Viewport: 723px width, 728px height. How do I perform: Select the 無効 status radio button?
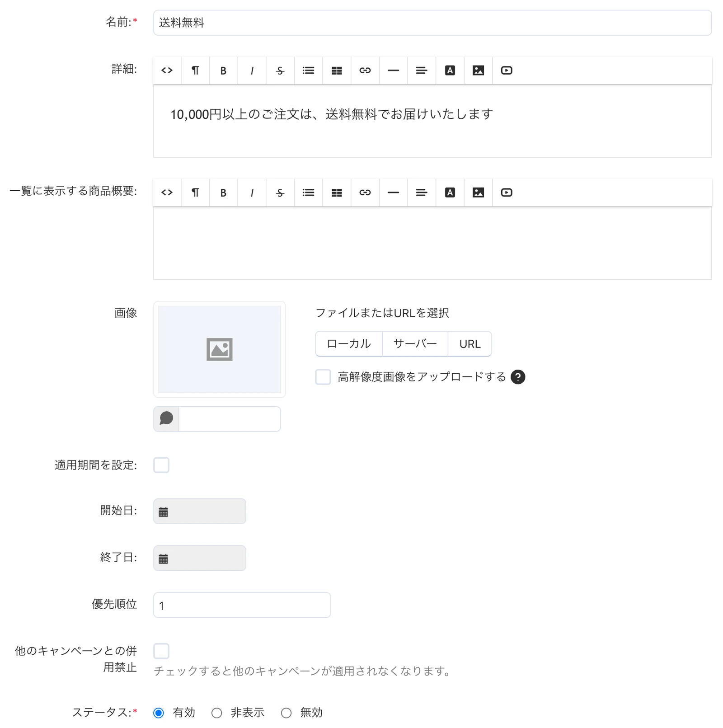tap(286, 713)
